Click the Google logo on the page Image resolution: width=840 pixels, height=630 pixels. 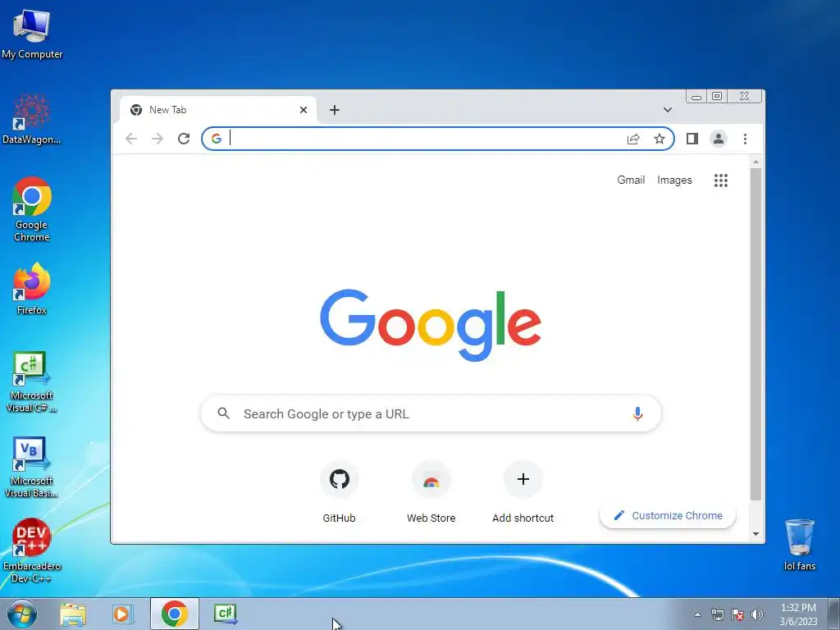tap(431, 325)
